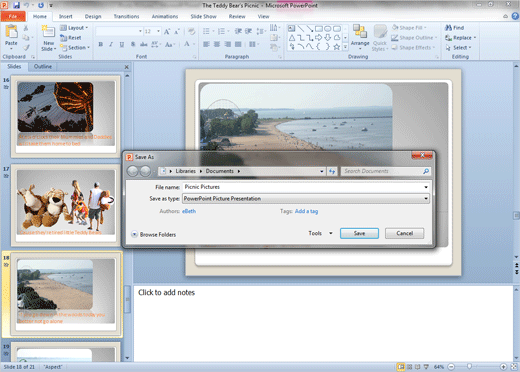This screenshot has height=372, width=520.
Task: Click the Undo icon in title bar
Action: 27,5
